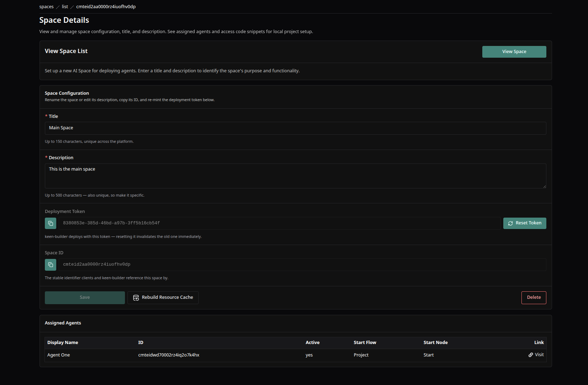Open the list breadcrumb link
588x385 pixels.
(65, 7)
